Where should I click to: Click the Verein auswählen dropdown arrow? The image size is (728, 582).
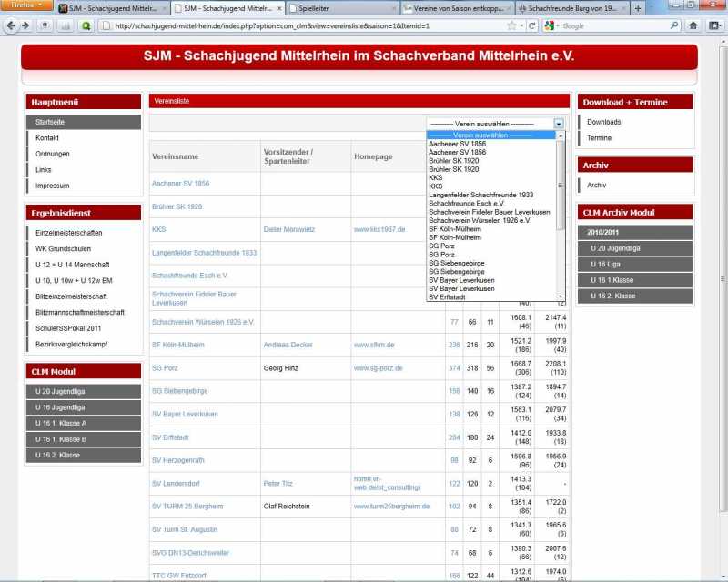(x=559, y=123)
